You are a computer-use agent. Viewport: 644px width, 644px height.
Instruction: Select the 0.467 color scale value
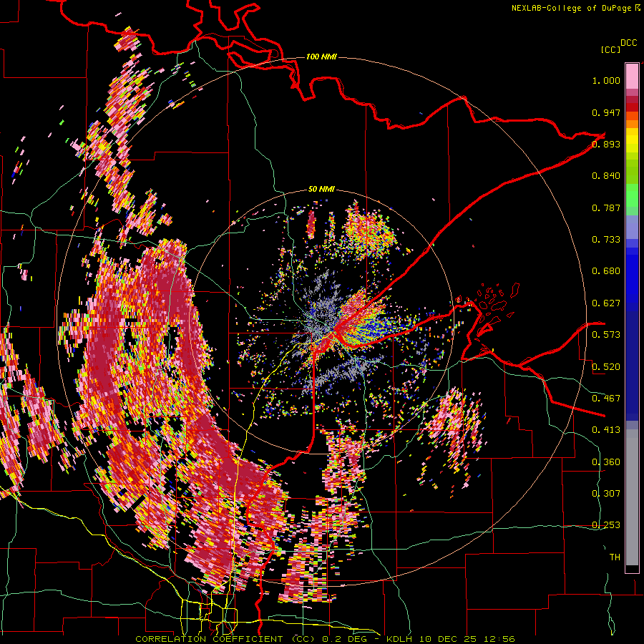point(606,399)
